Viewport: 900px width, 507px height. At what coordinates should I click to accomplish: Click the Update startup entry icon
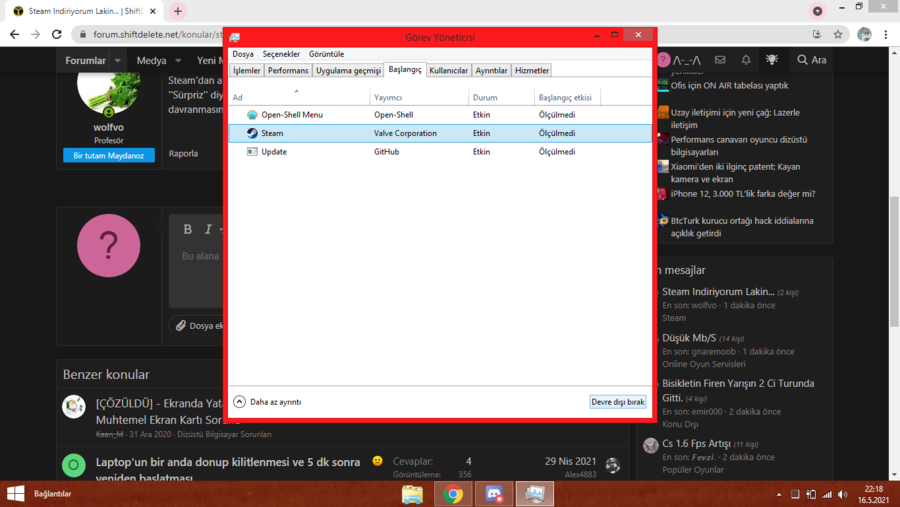tap(252, 152)
